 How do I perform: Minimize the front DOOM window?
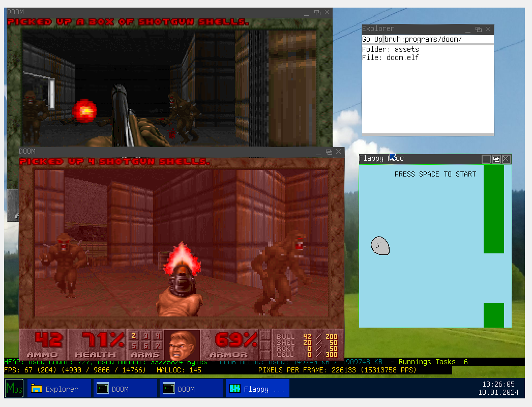coord(318,153)
